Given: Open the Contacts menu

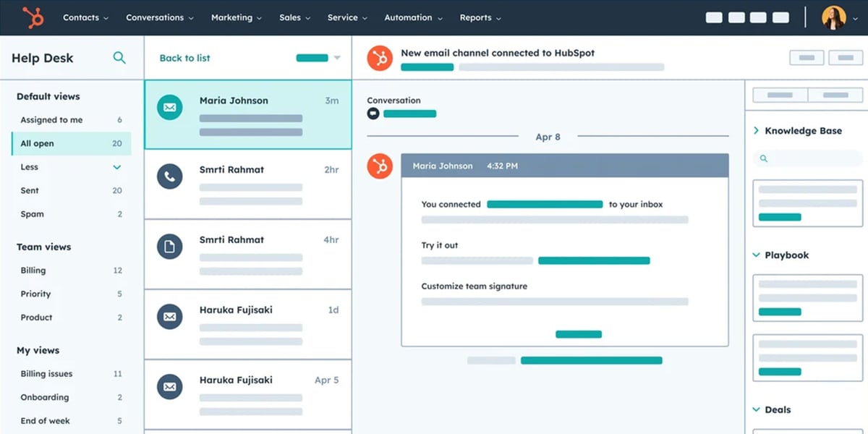Looking at the screenshot, I should coord(85,17).
